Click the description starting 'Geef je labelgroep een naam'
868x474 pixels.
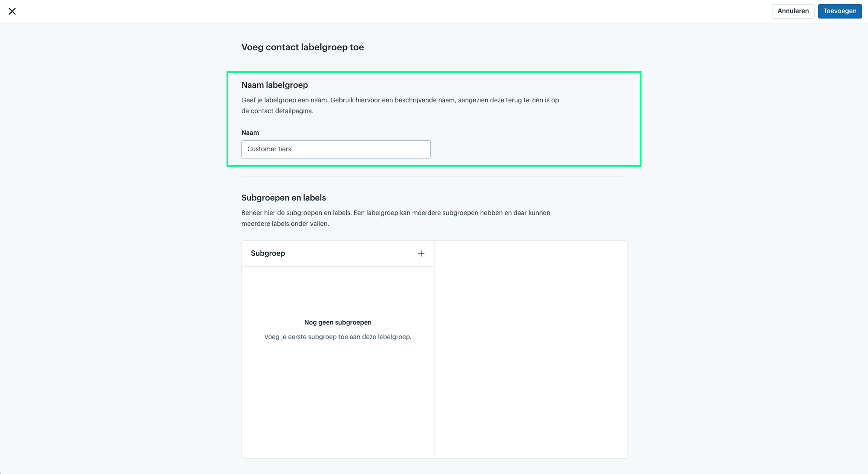[400, 105]
